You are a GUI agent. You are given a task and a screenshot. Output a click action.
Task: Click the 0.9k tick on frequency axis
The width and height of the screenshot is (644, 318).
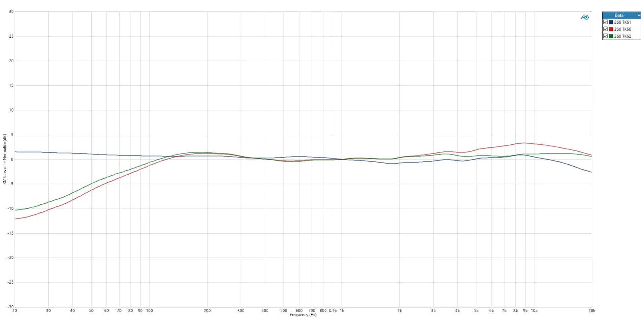pos(333,311)
